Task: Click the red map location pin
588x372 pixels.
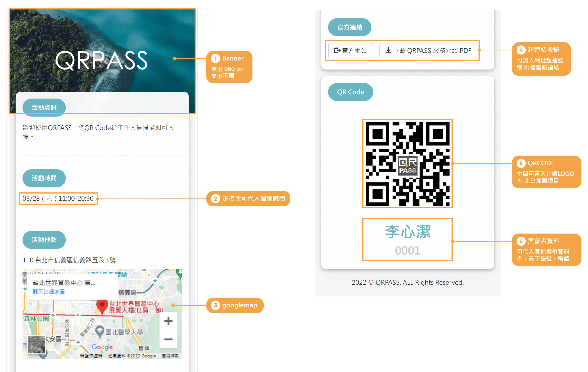Action: 102,306
